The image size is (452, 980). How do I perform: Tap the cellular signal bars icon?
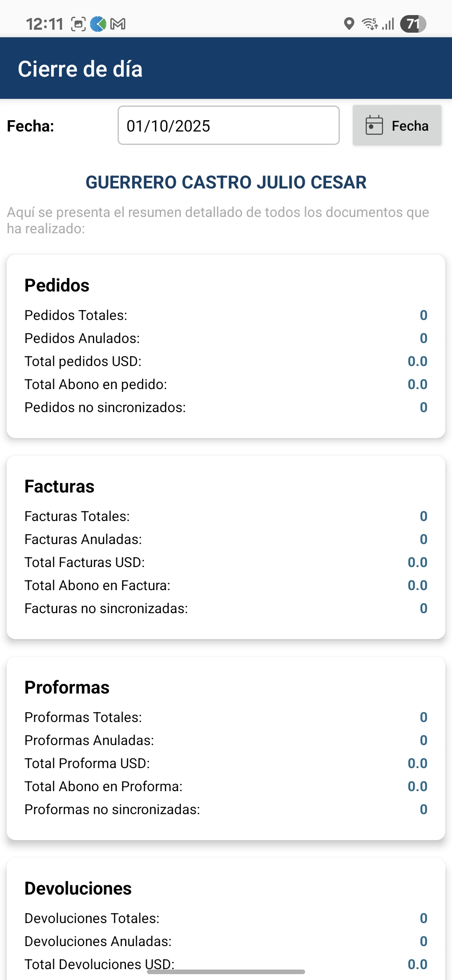pos(388,24)
